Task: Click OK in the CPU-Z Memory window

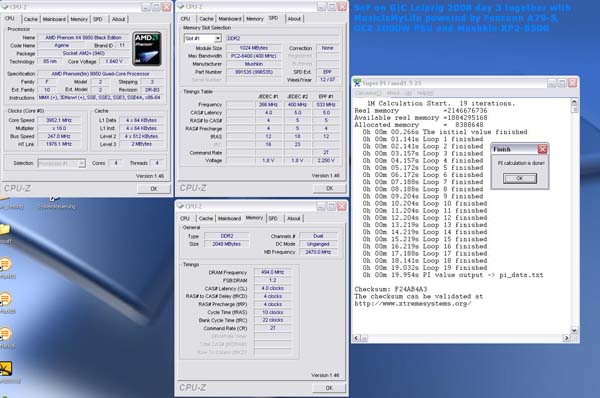Action: pyautogui.click(x=329, y=388)
